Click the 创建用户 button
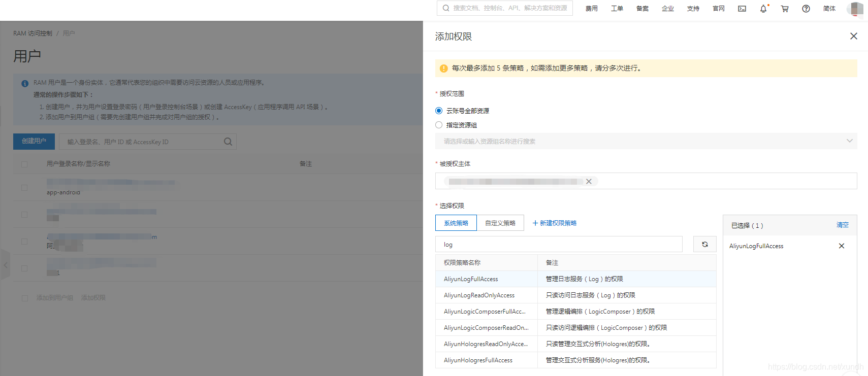This screenshot has width=868, height=376. (34, 141)
